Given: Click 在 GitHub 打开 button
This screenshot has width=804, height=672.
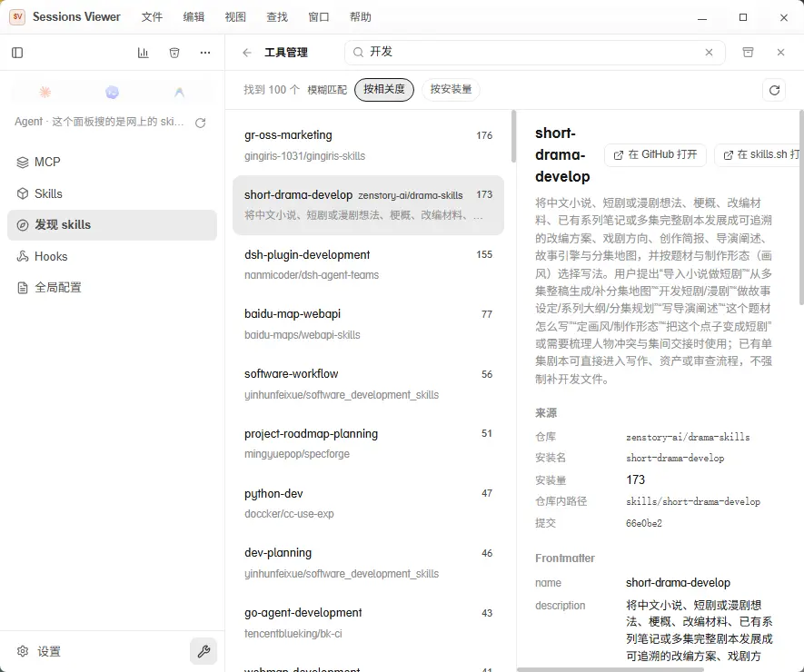Looking at the screenshot, I should (655, 154).
